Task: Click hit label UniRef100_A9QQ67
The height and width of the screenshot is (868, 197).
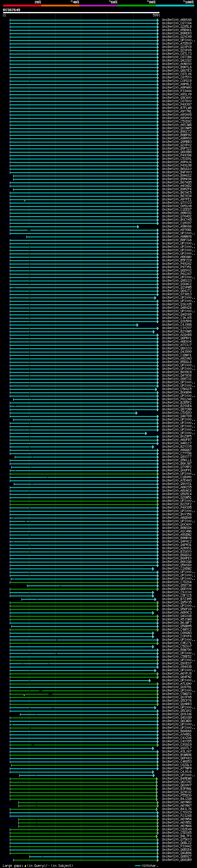Action: pos(176,450)
